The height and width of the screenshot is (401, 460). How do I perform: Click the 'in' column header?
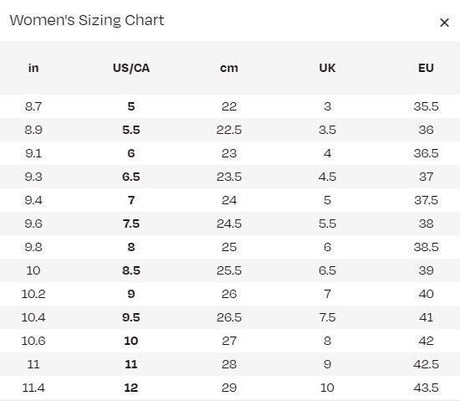point(33,68)
